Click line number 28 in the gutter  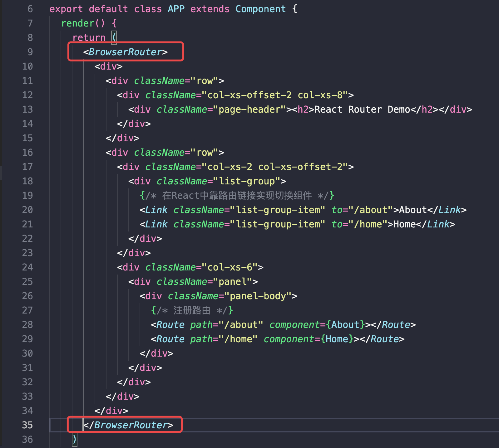(27, 325)
